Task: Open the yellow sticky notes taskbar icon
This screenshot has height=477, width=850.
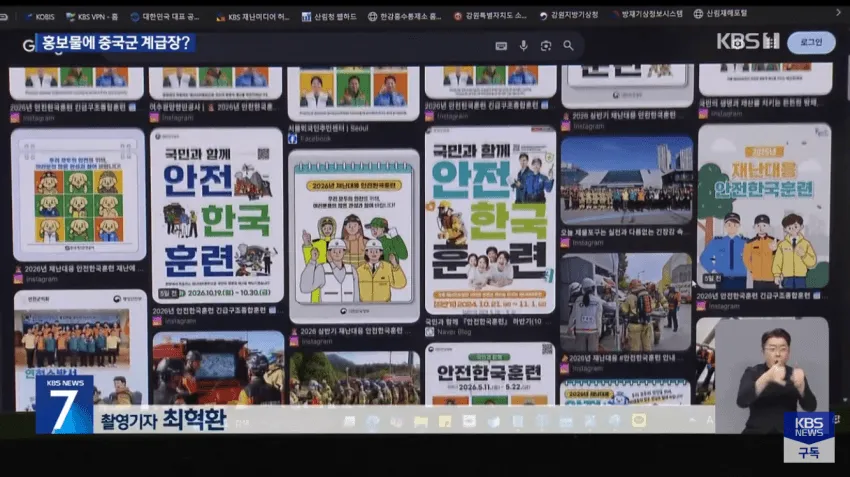Action: coord(445,421)
